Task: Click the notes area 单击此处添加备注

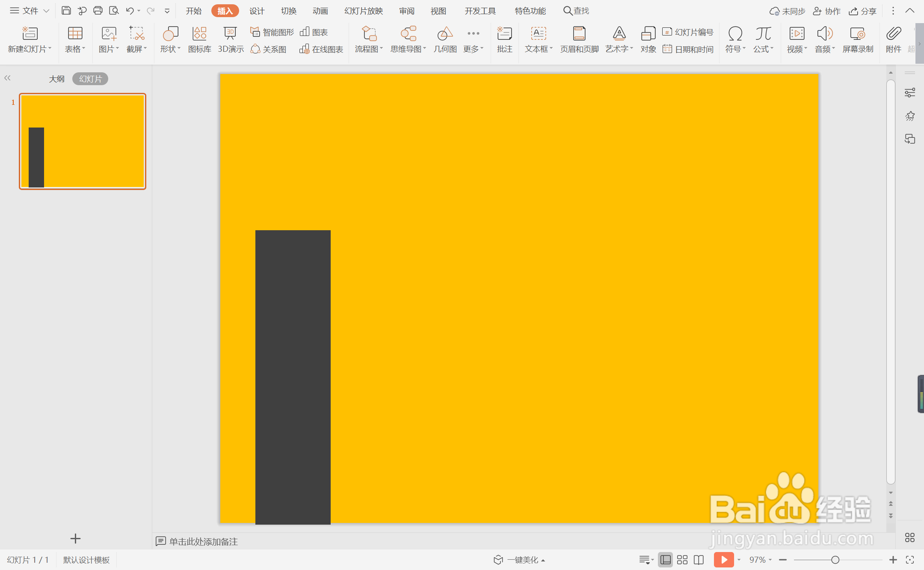Action: coord(203,541)
